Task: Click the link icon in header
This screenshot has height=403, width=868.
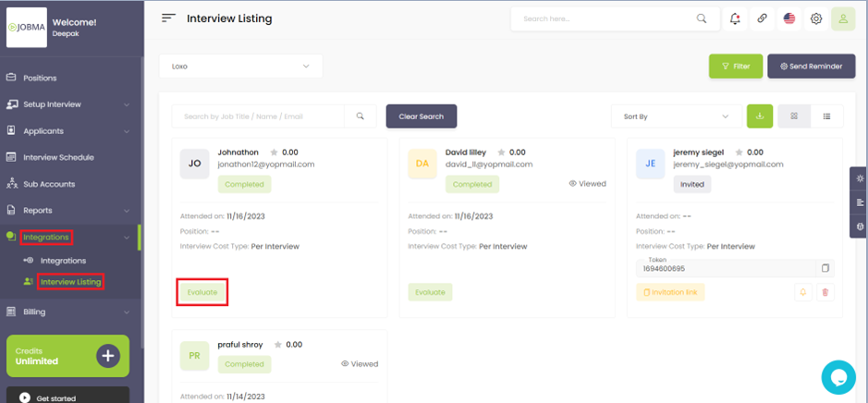Action: [x=763, y=18]
